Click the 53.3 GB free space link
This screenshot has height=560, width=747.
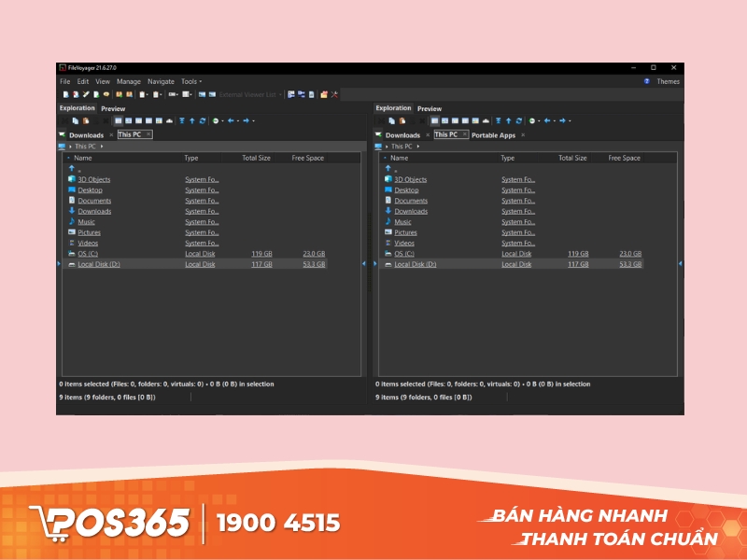[314, 264]
